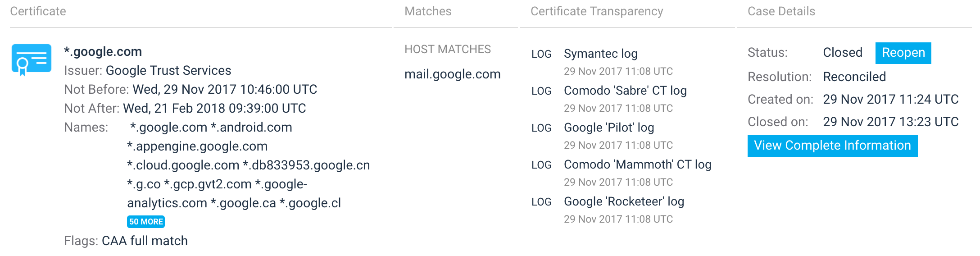980x256 pixels.
Task: Click the LOG label beside Symantec log
Action: tap(541, 54)
